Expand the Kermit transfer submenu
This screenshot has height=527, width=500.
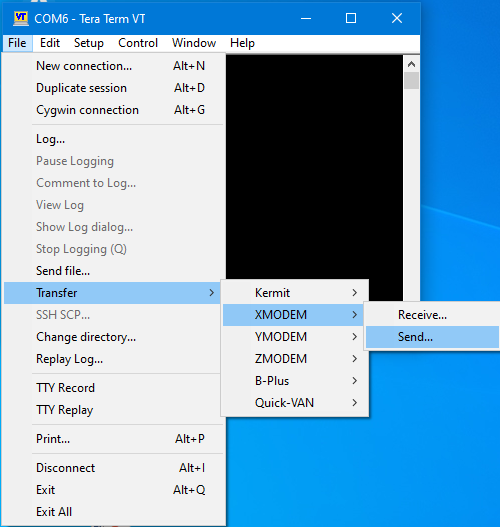tap(295, 293)
